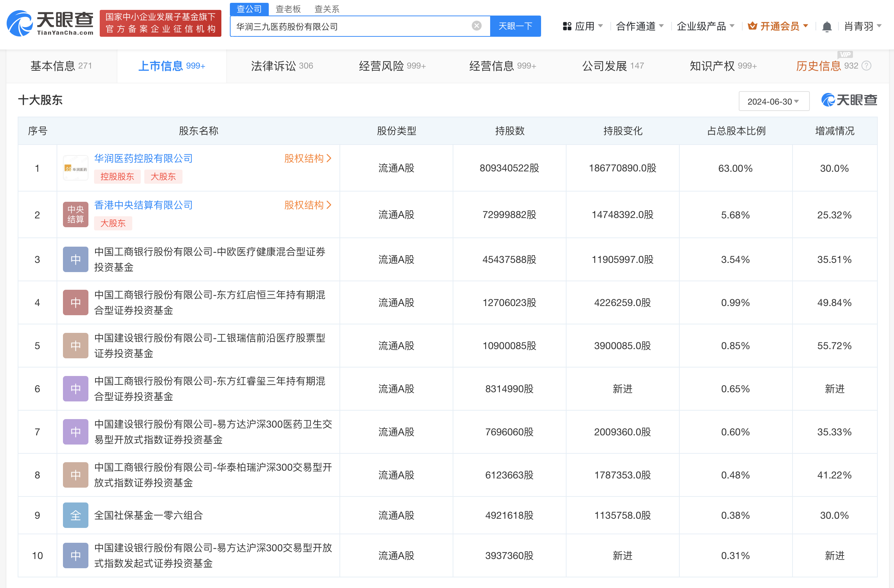Screen dimensions: 894x588
Task: Click avatar icon for 东方红睿玺 fund
Action: pos(75,389)
